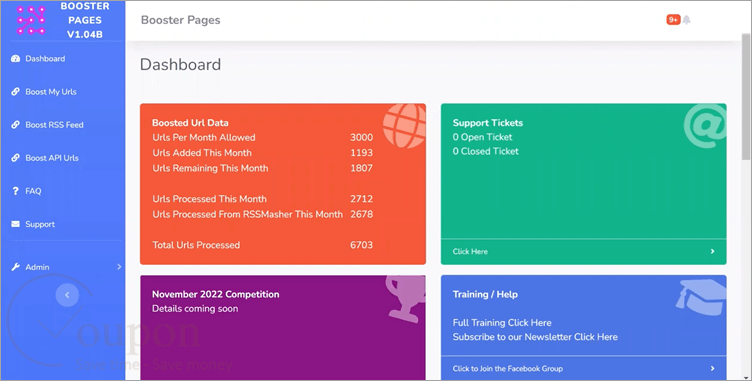This screenshot has width=752, height=381.
Task: Click the graduation cap icon on Training card
Action: [701, 298]
